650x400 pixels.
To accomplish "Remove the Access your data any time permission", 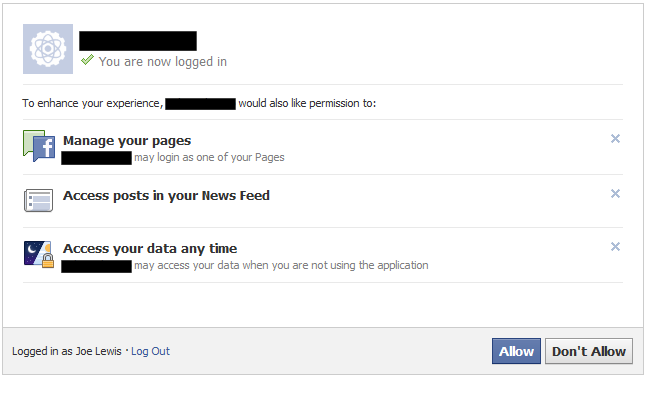I will click(x=615, y=247).
